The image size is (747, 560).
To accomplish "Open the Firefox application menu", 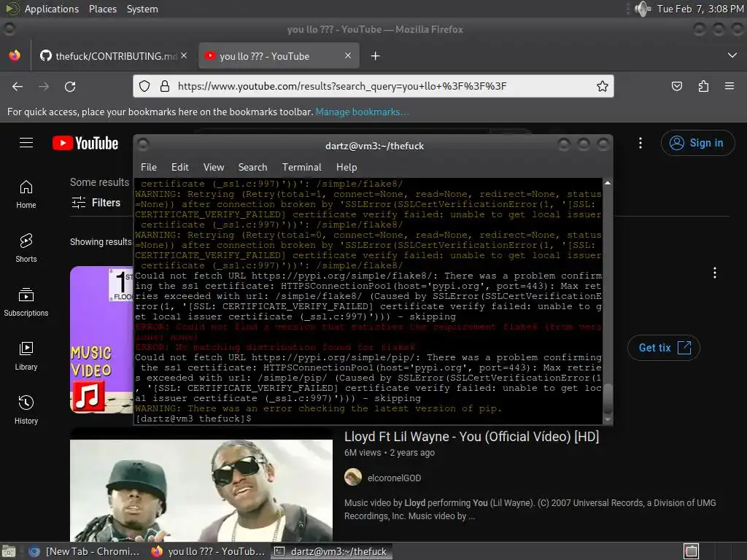I will (x=729, y=86).
